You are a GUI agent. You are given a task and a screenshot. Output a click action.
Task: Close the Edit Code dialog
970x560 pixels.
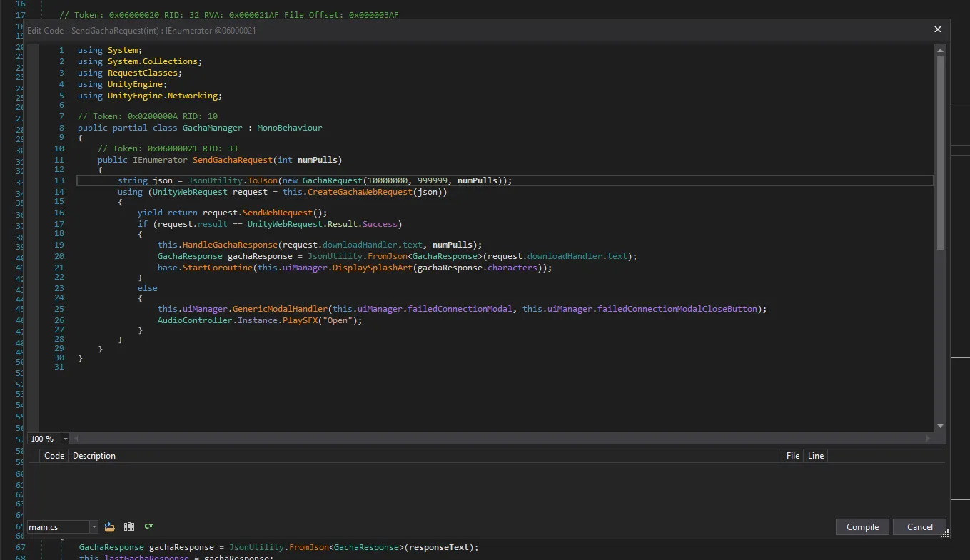(937, 30)
